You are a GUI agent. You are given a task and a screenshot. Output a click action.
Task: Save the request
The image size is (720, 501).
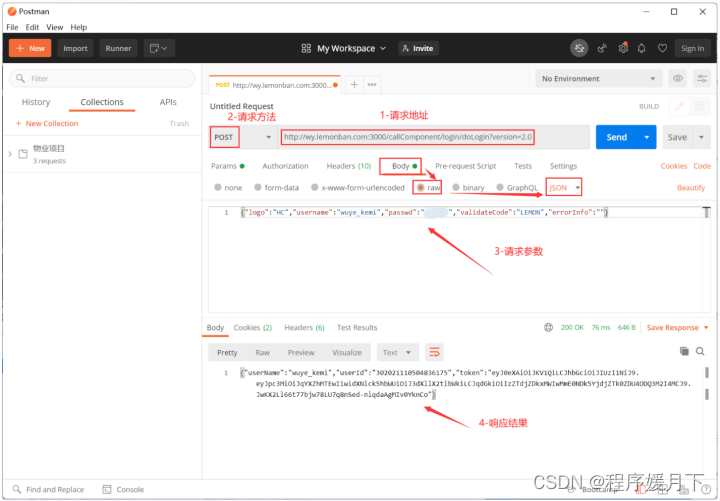[677, 137]
